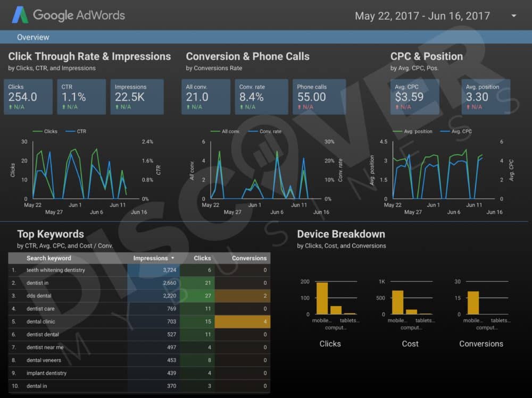Click the 2,660 impressions cell
Screen dimensions: 532x398
(154, 283)
